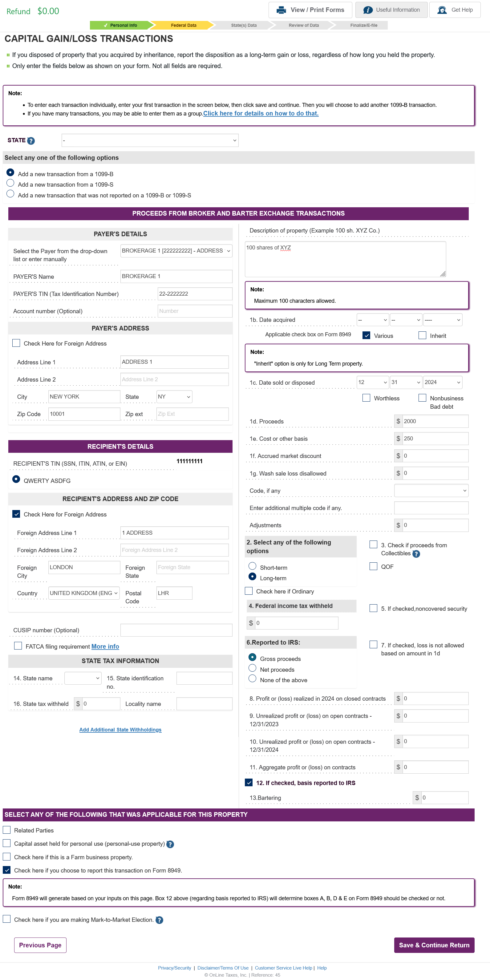Go to the Federal Data step tab

[x=183, y=26]
